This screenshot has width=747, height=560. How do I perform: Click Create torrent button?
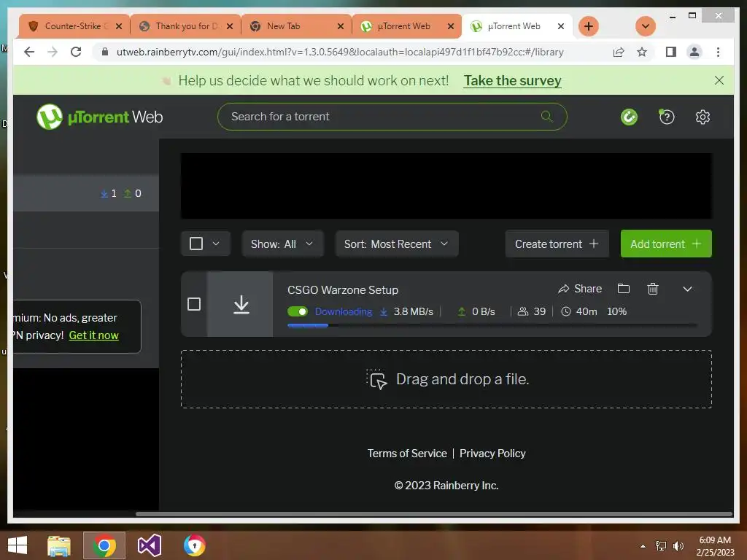pyautogui.click(x=557, y=244)
